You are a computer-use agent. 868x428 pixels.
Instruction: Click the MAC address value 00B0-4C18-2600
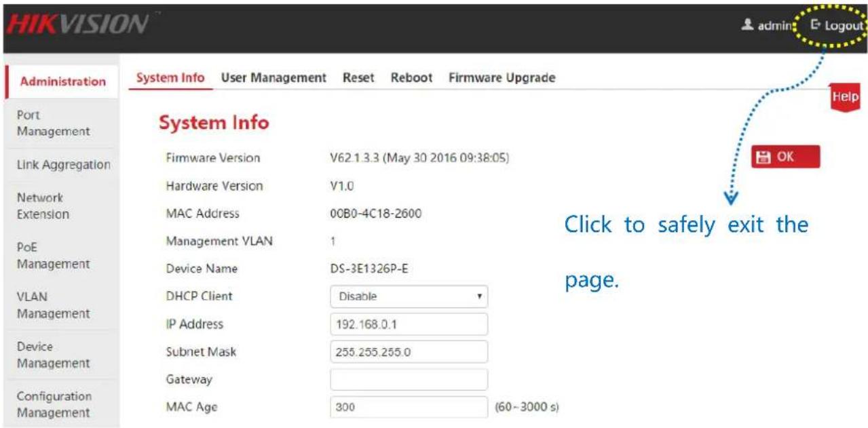[x=375, y=214]
